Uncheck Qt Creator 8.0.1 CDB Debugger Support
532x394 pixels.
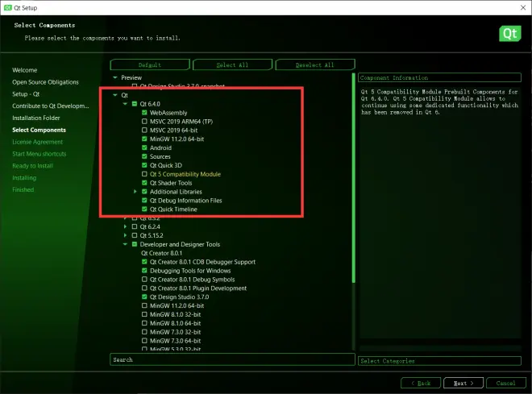[x=144, y=262]
